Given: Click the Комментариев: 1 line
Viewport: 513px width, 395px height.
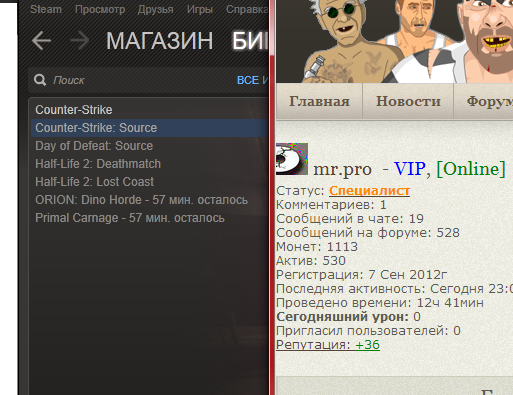Looking at the screenshot, I should pos(331,205).
